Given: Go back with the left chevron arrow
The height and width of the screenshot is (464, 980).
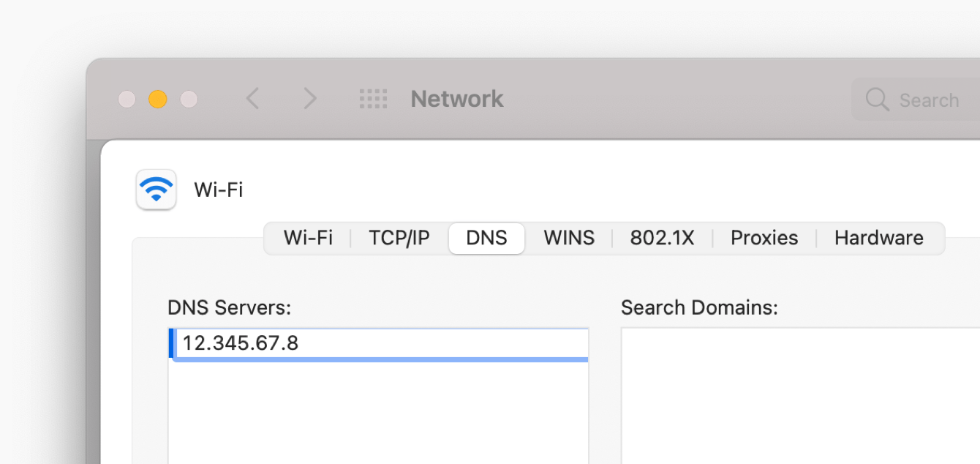Looking at the screenshot, I should pos(253,99).
